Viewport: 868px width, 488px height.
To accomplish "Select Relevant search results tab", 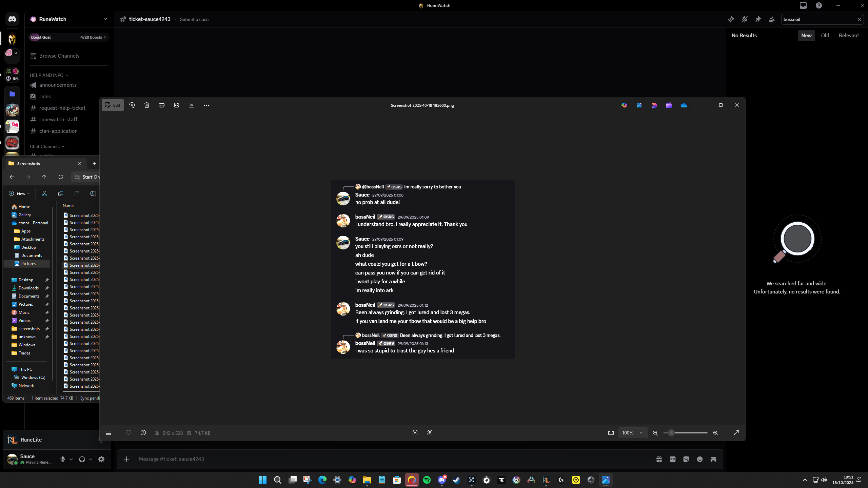I will pos(849,36).
